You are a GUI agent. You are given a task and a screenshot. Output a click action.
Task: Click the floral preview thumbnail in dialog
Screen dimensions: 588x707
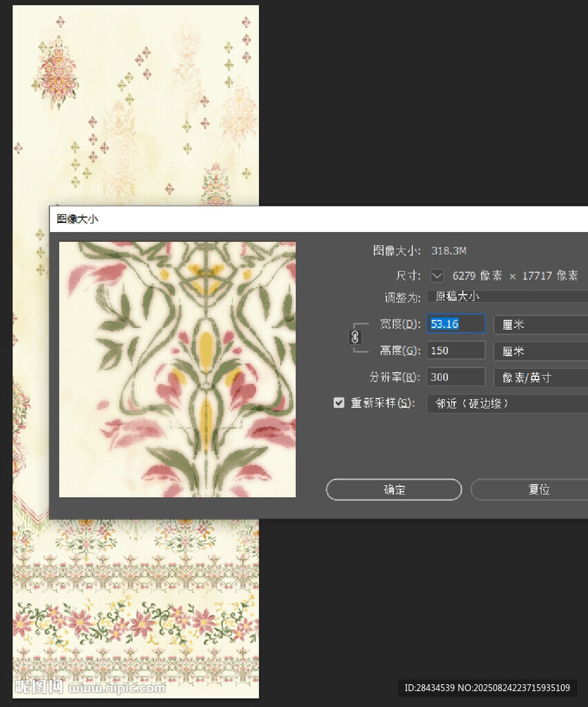click(177, 369)
